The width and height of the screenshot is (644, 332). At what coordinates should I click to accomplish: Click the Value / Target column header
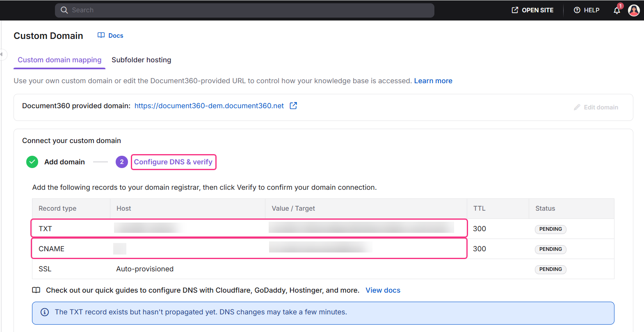293,208
